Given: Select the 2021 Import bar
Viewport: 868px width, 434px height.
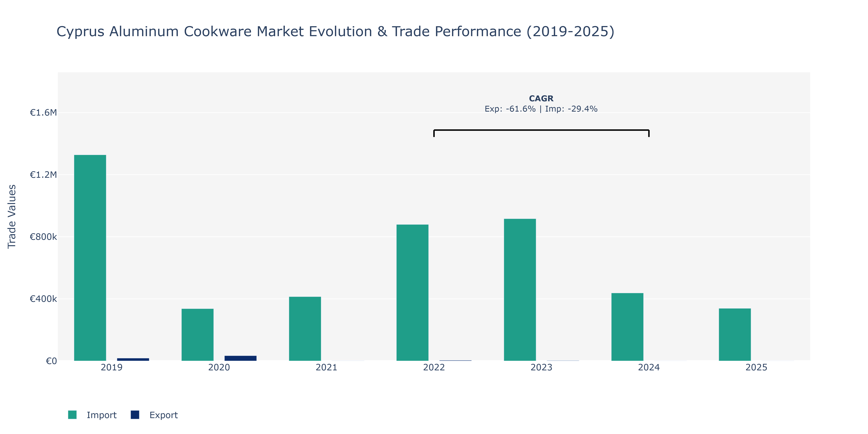Looking at the screenshot, I should [305, 329].
